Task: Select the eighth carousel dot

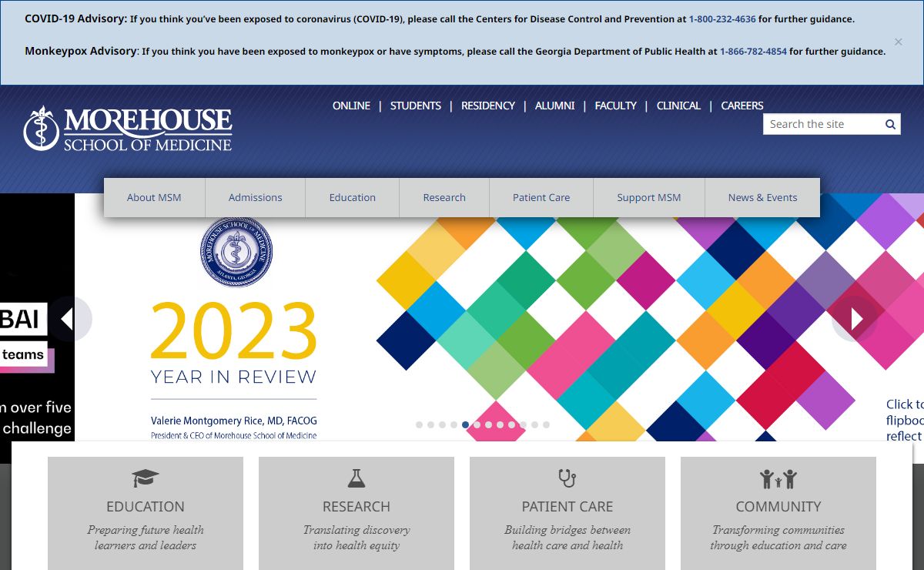Action: coord(500,424)
